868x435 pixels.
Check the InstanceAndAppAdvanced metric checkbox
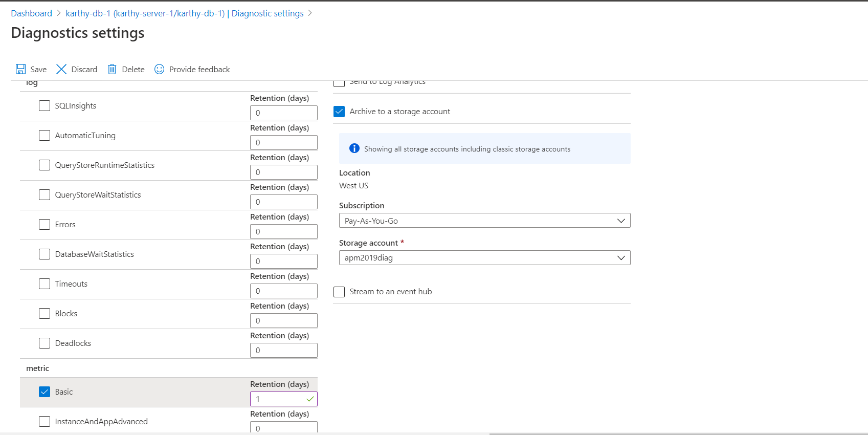click(44, 422)
